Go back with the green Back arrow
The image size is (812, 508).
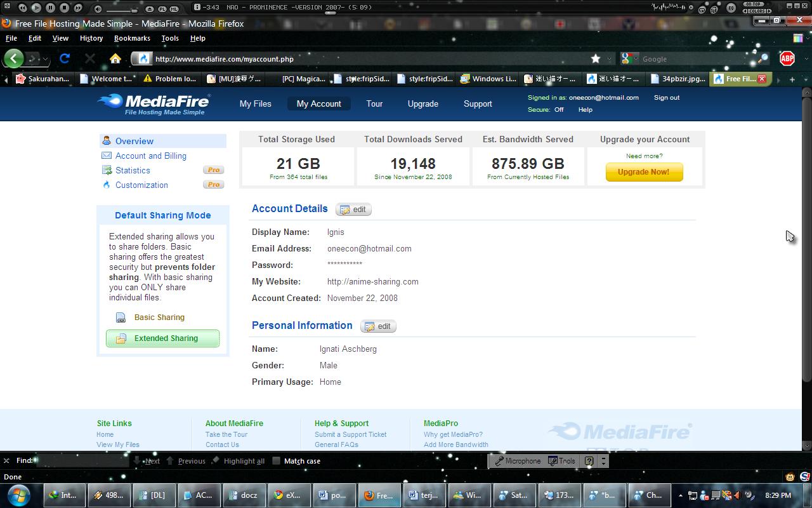(13, 58)
